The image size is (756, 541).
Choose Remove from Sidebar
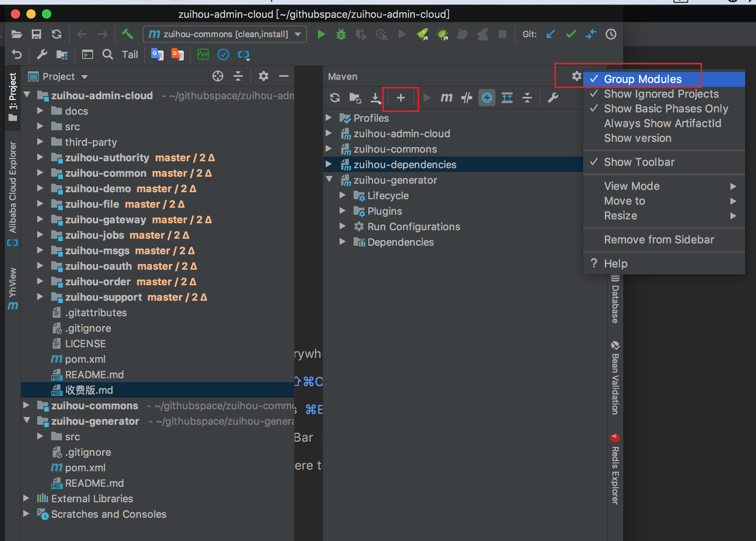point(664,239)
